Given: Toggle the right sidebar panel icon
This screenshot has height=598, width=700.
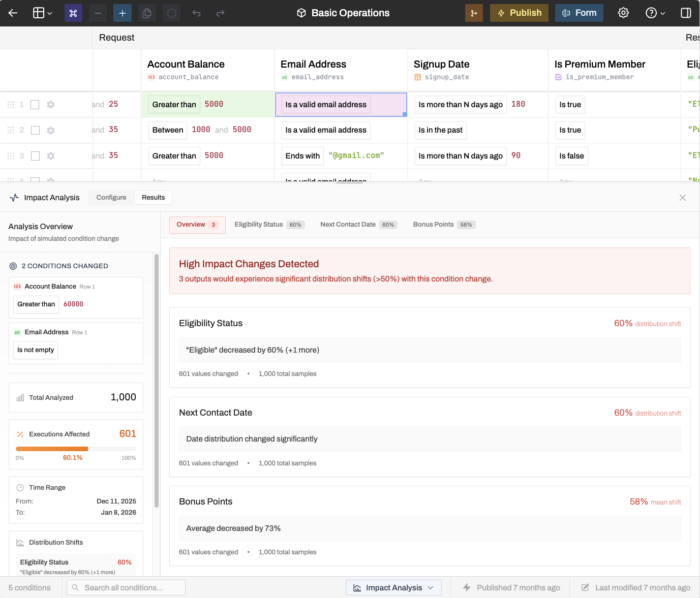Looking at the screenshot, I should click(x=686, y=13).
